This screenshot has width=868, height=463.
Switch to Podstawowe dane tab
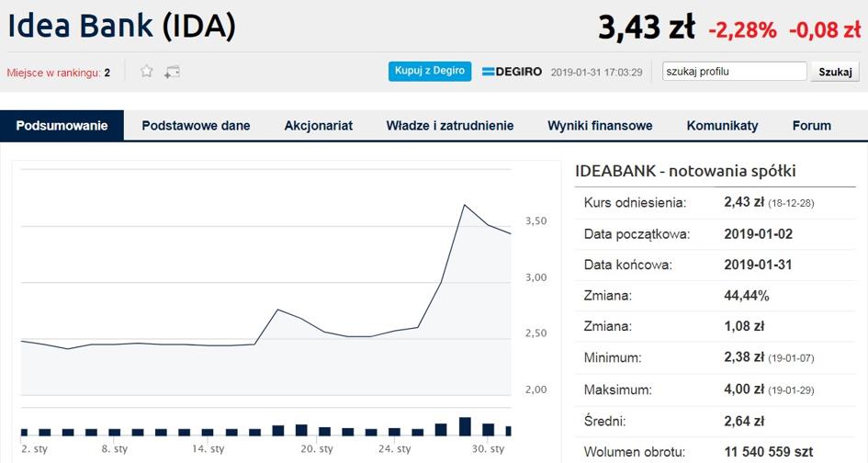[196, 126]
